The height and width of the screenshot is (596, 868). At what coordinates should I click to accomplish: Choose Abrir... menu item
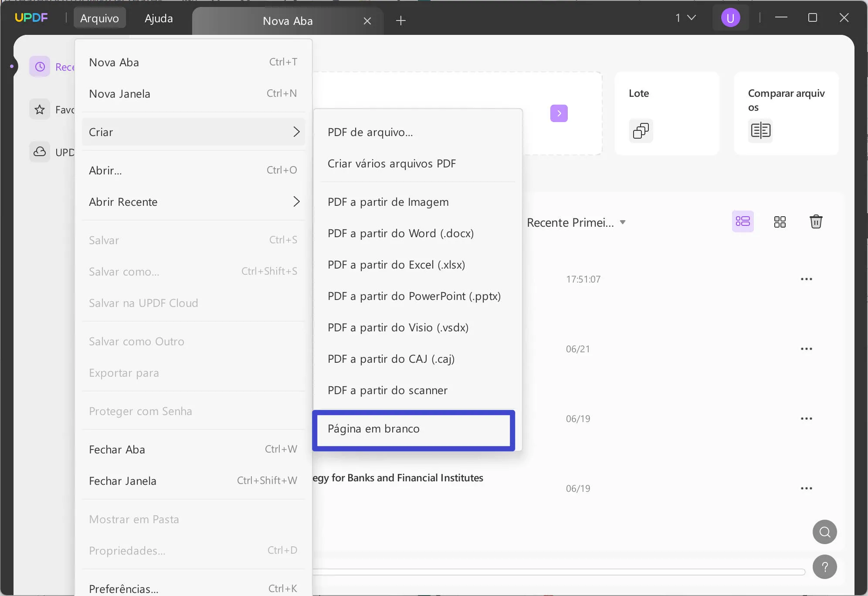coord(193,170)
